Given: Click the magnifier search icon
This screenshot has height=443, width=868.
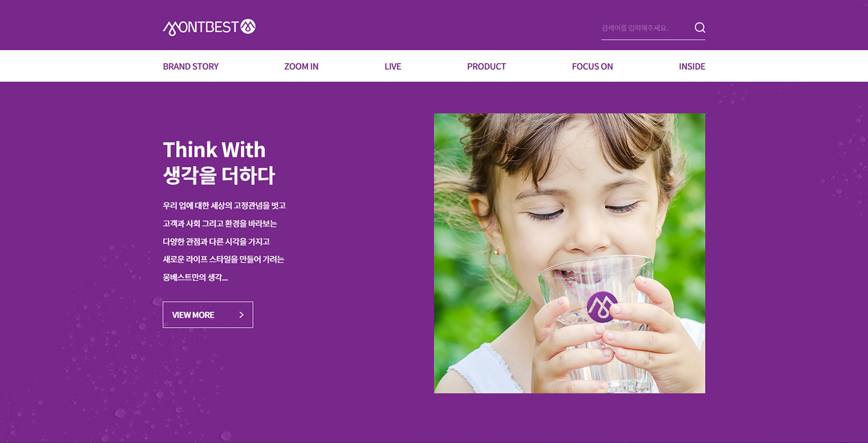Looking at the screenshot, I should pyautogui.click(x=700, y=27).
